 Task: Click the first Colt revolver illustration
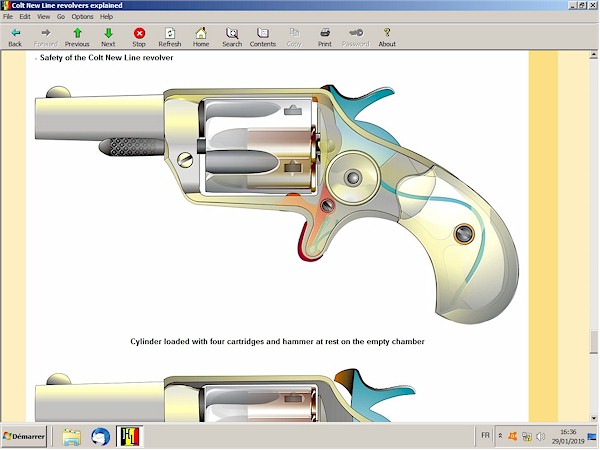pyautogui.click(x=277, y=203)
